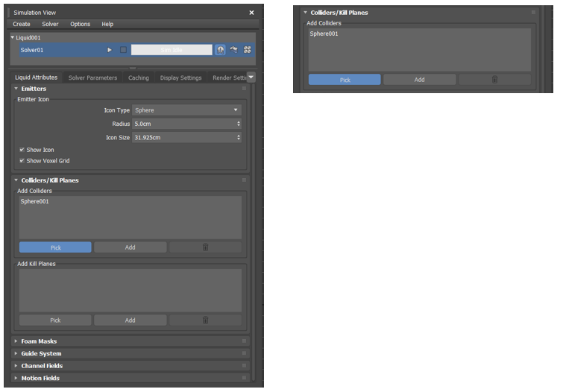Click square marker on standalone Colliders/Kill Planes panel header

pyautogui.click(x=533, y=13)
